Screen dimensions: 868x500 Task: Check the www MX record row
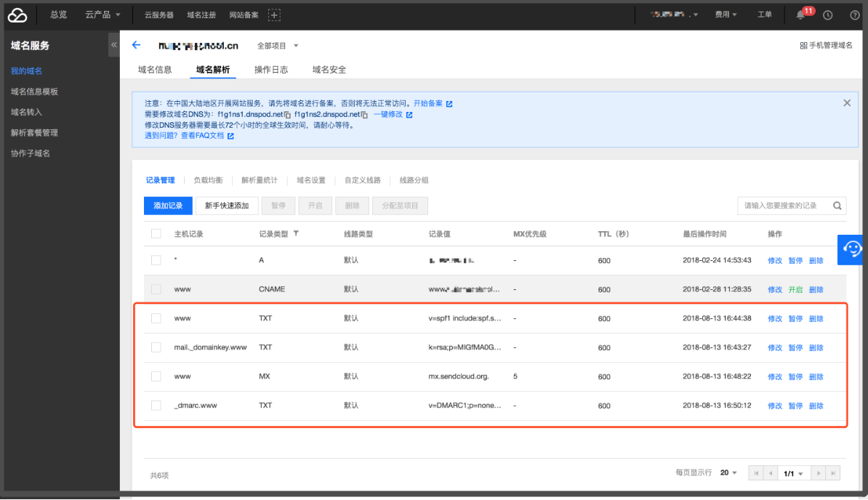[156, 376]
